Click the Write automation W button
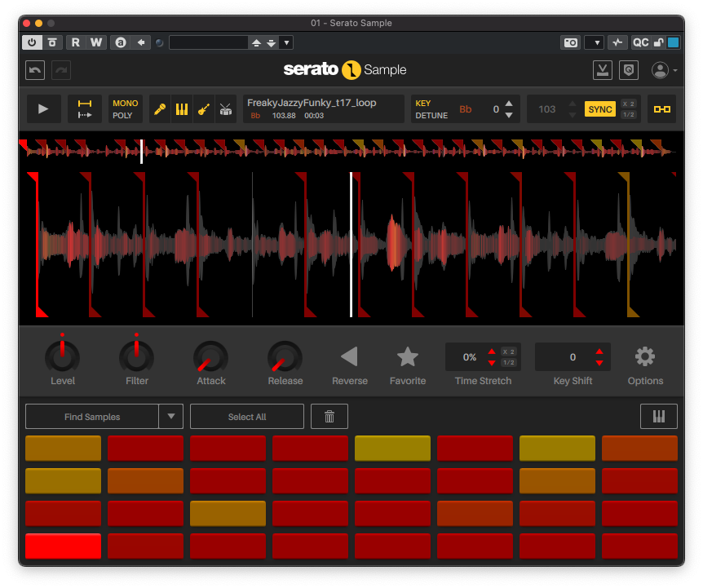The height and width of the screenshot is (588, 703). click(x=96, y=42)
